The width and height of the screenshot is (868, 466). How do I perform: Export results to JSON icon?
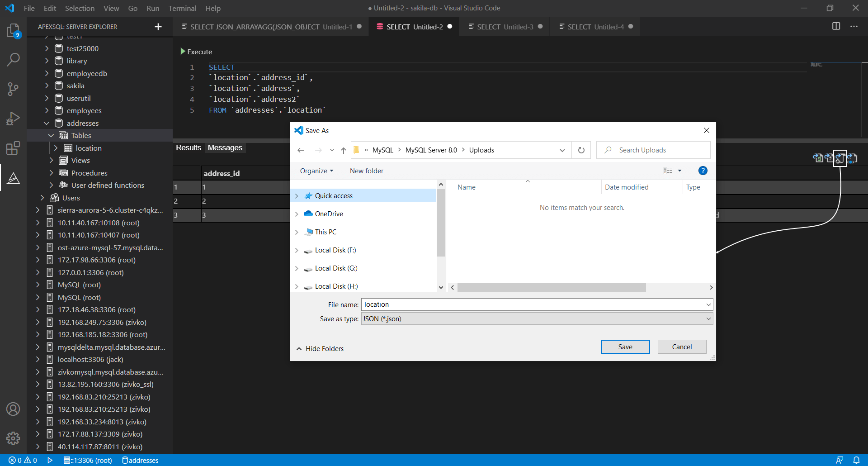(x=840, y=158)
